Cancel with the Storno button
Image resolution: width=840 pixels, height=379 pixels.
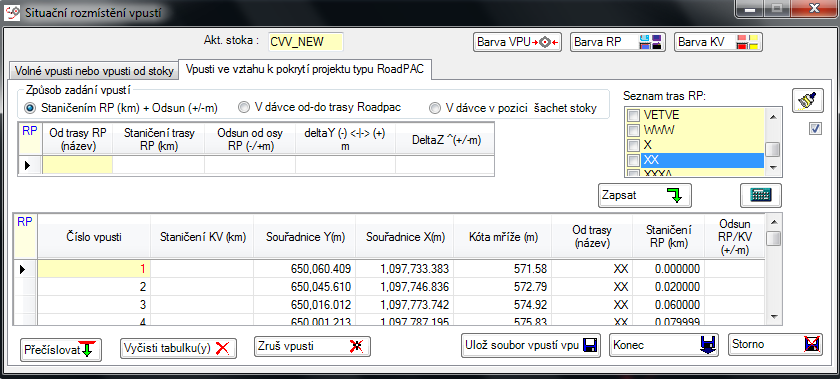tap(775, 345)
